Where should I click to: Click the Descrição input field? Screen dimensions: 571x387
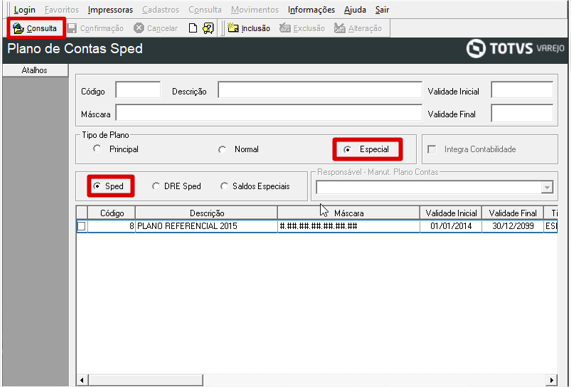[320, 90]
